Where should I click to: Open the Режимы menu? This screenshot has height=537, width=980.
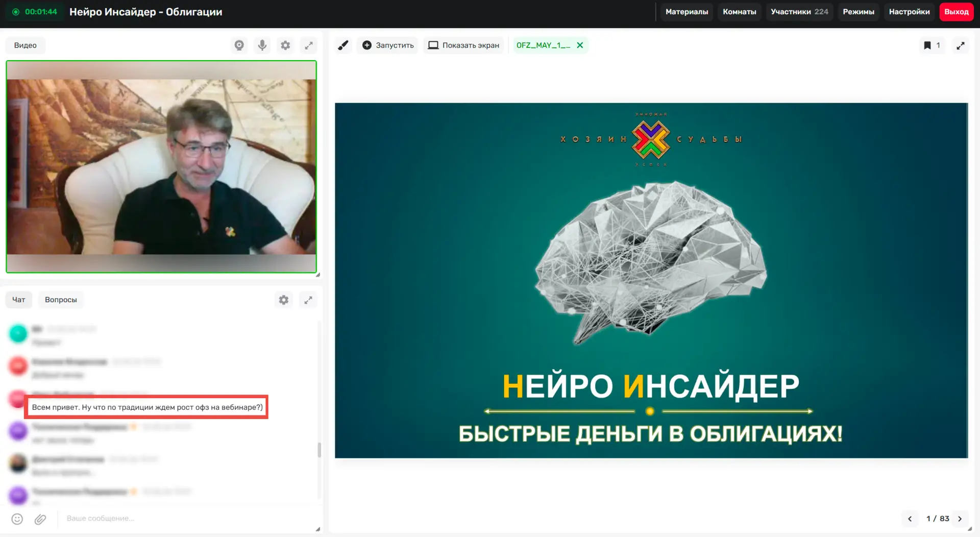859,12
